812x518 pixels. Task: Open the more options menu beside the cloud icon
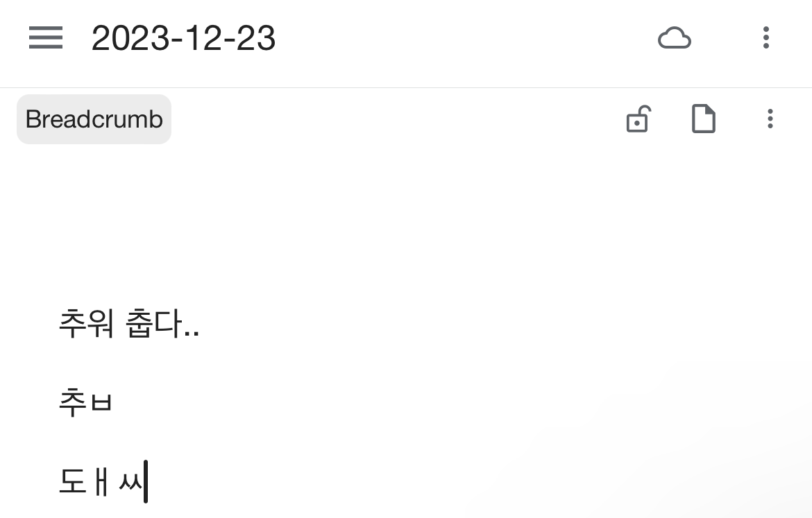[766, 37]
